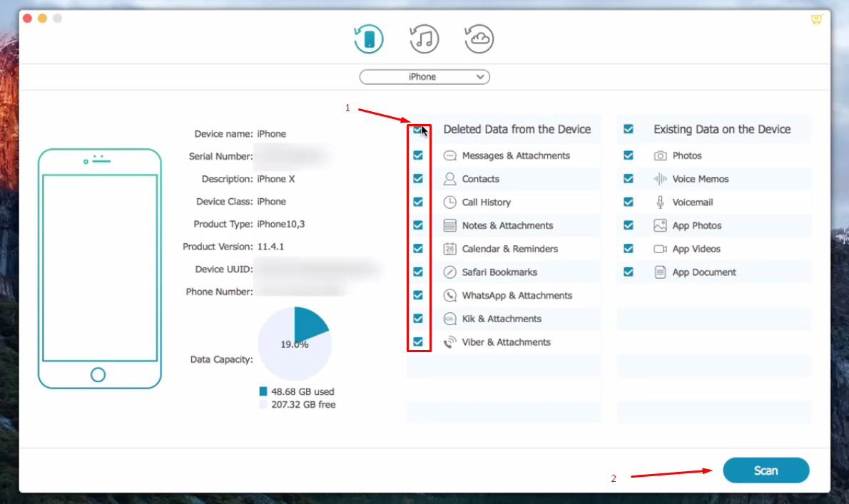Viewport: 849px width, 504px height.
Task: Start scanning with the Scan button
Action: tap(766, 470)
